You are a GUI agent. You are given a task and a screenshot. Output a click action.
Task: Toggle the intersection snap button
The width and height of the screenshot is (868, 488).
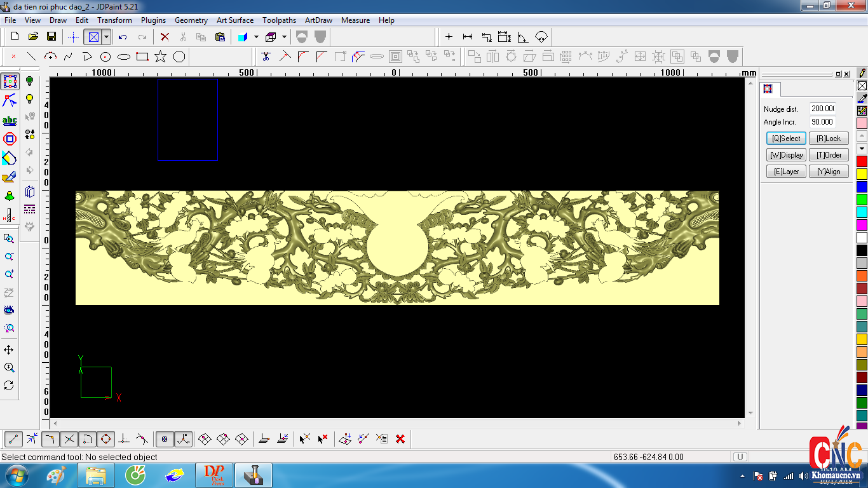[x=69, y=438]
